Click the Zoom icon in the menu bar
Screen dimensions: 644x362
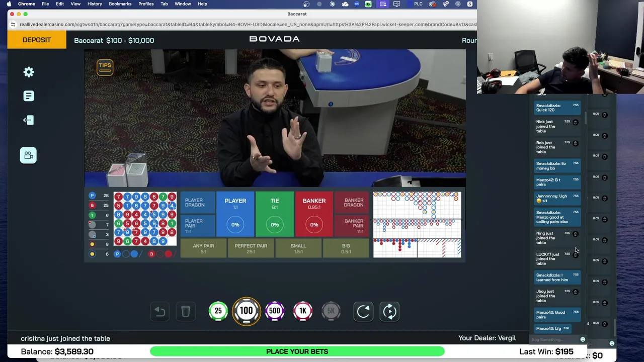tap(357, 4)
